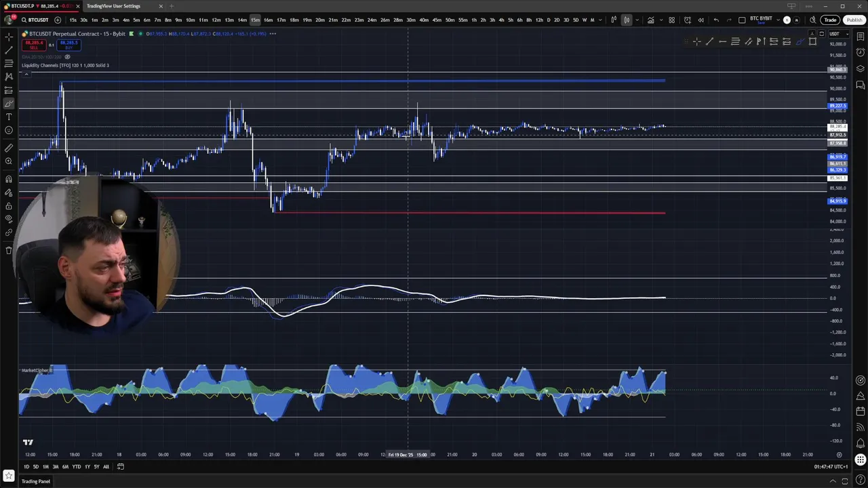Image resolution: width=868 pixels, height=488 pixels.
Task: Open the object tree layers icon in right sidebar
Action: pos(860,69)
